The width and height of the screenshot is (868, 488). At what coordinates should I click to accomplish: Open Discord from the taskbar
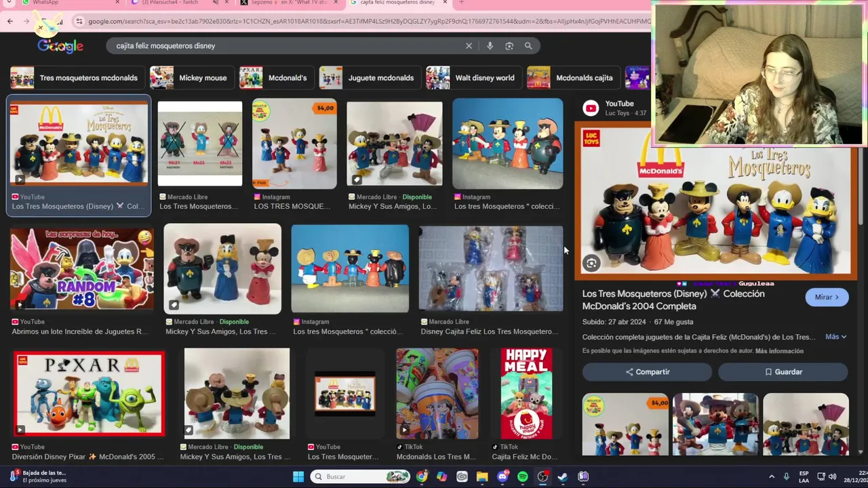coord(502,476)
